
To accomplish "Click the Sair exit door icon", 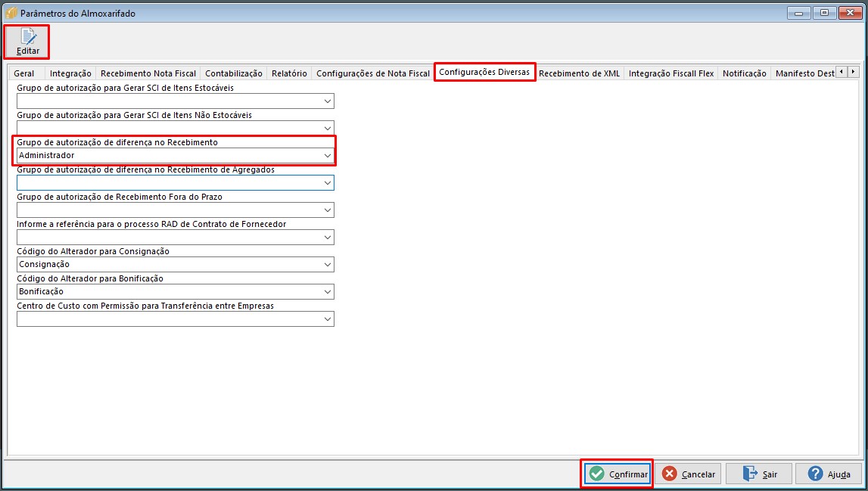I will (x=750, y=474).
